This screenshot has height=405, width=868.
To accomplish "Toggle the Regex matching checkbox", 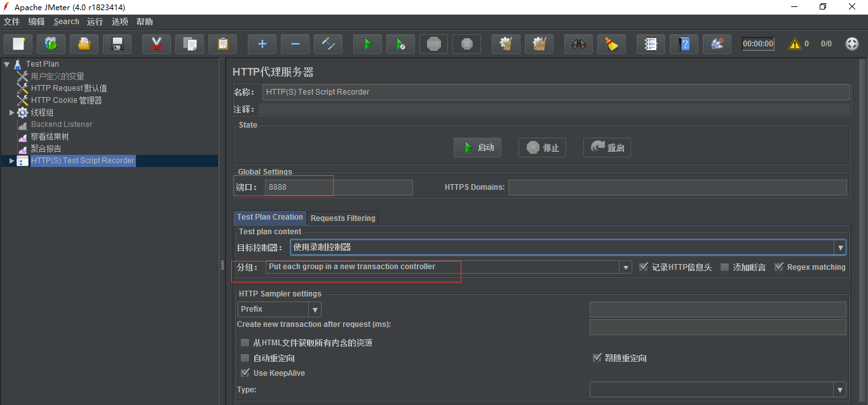I will pos(779,267).
